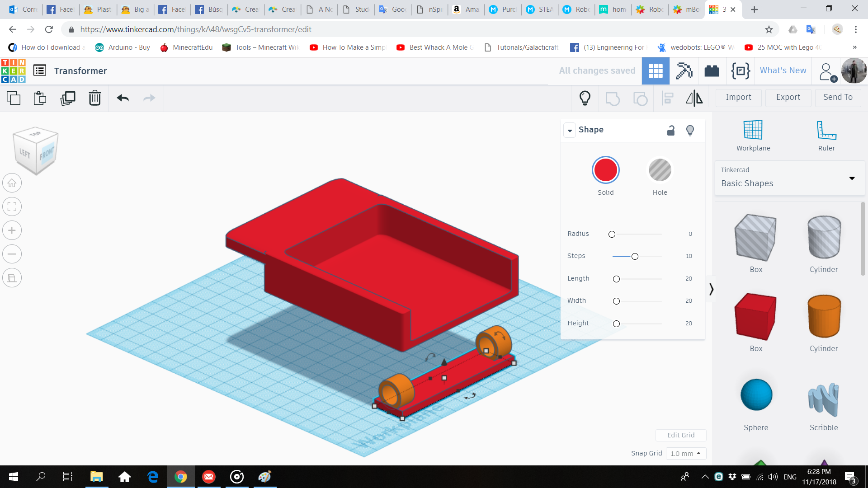Open the Snap Grid dropdown
This screenshot has height=488, width=868.
685,453
